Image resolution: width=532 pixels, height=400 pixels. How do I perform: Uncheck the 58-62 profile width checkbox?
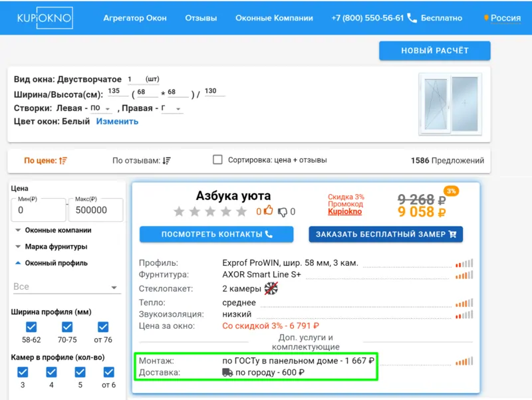tap(31, 327)
